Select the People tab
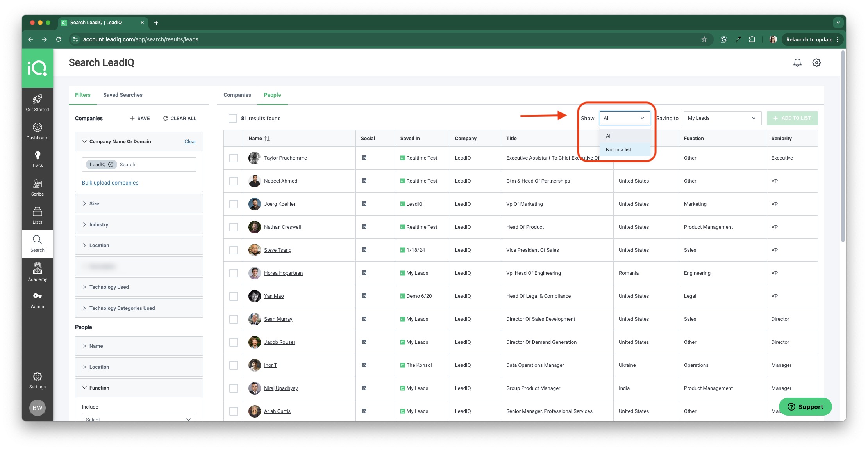The image size is (868, 450). pos(272,95)
